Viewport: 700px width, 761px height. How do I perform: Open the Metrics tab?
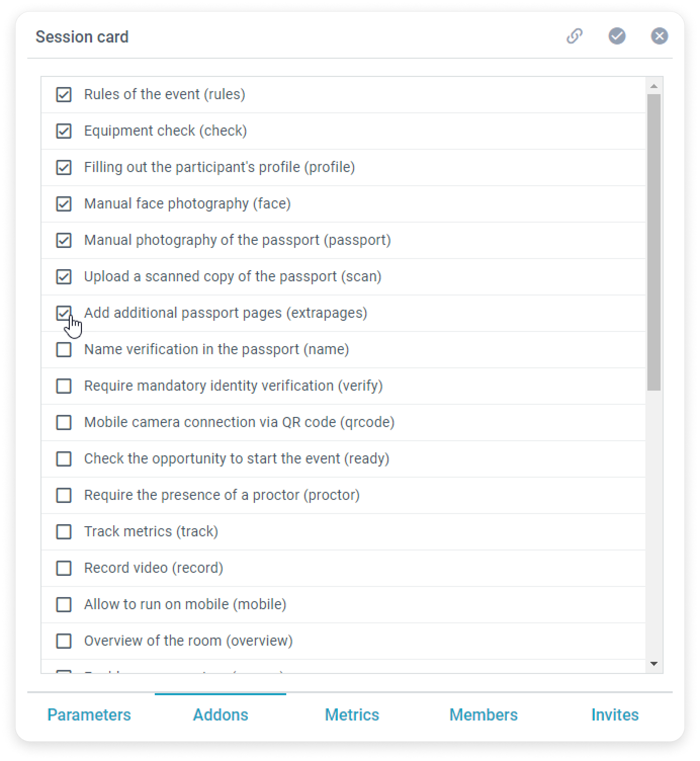(352, 714)
